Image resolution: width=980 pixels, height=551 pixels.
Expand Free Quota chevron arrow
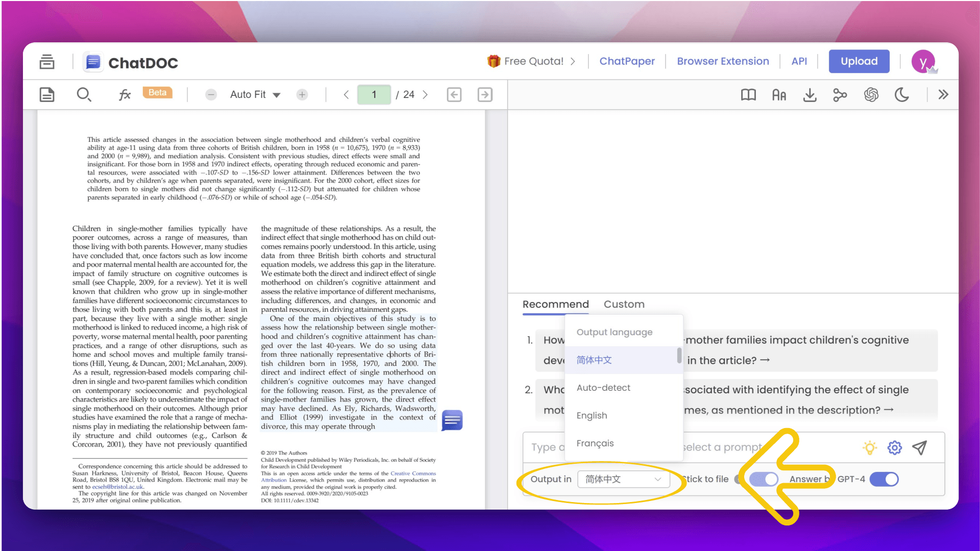tap(573, 61)
